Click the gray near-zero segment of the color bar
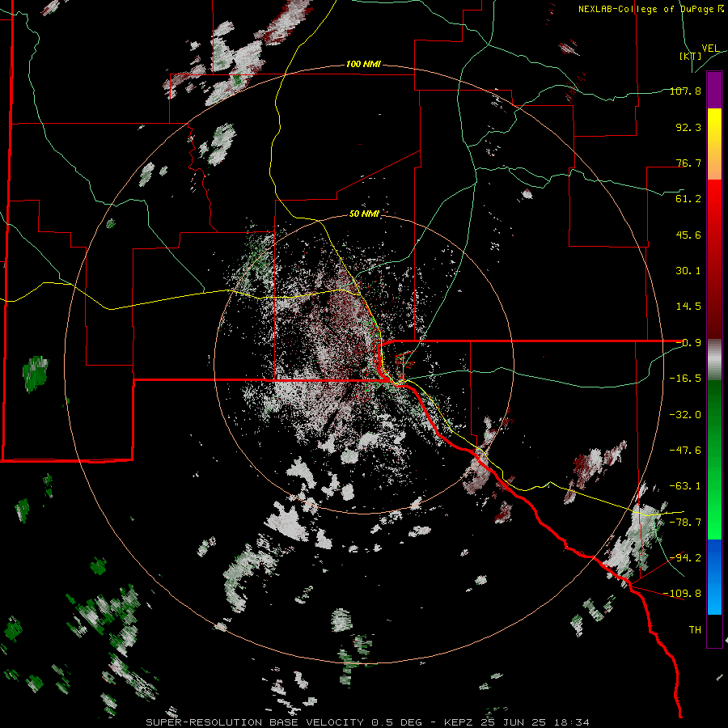Viewport: 728px width, 728px height. coord(714,360)
